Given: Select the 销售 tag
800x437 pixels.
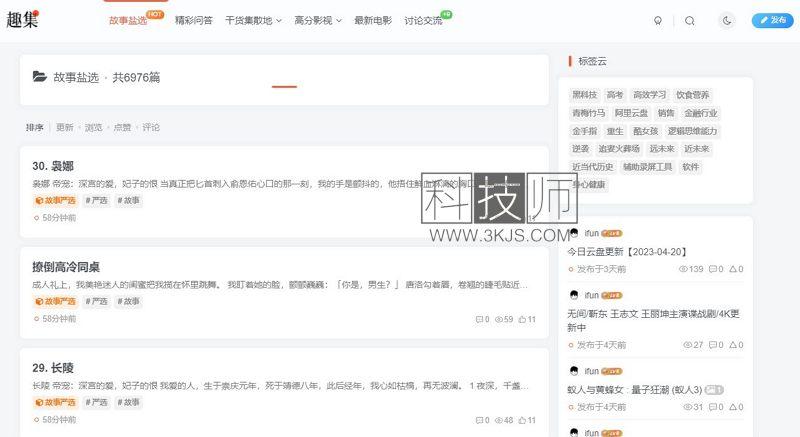Looking at the screenshot, I should [666, 113].
